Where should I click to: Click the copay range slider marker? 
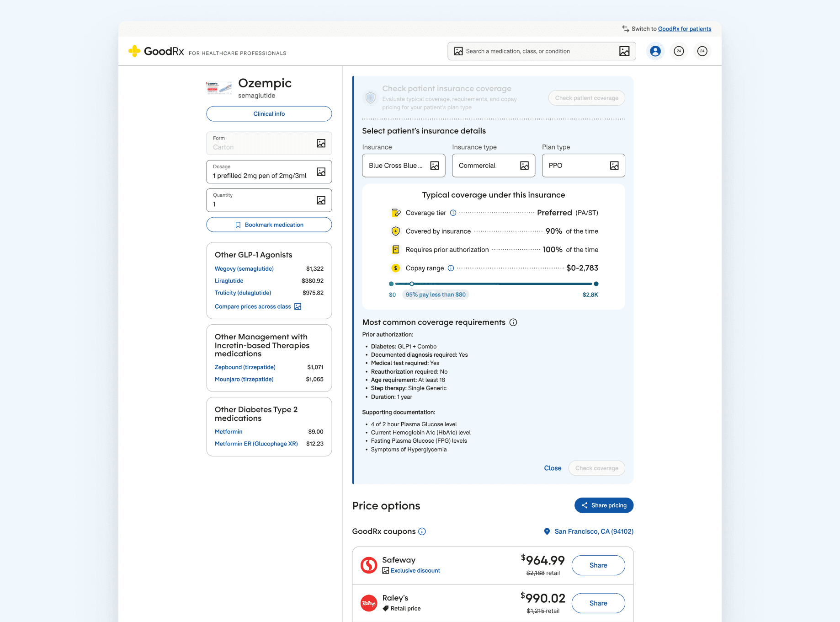point(412,284)
